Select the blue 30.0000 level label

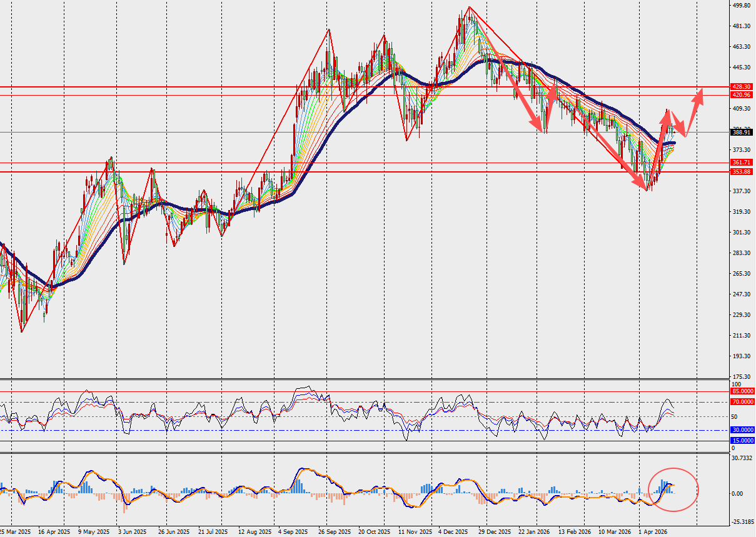tap(742, 430)
